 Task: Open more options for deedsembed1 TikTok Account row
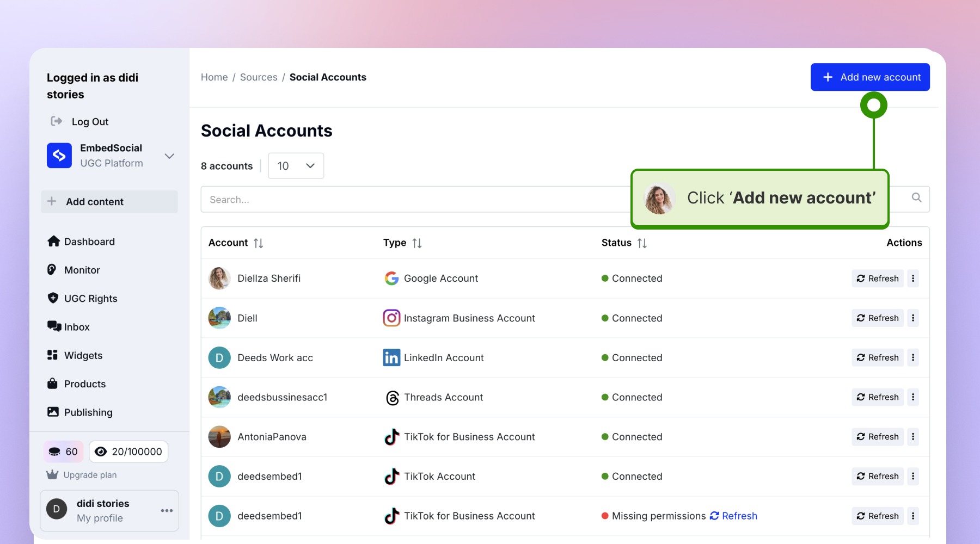(x=913, y=477)
